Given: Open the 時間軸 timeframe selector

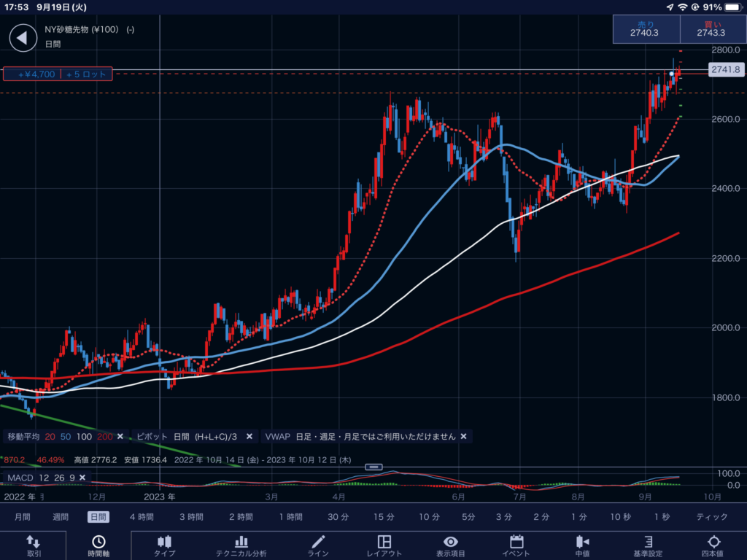Looking at the screenshot, I should 98,545.
